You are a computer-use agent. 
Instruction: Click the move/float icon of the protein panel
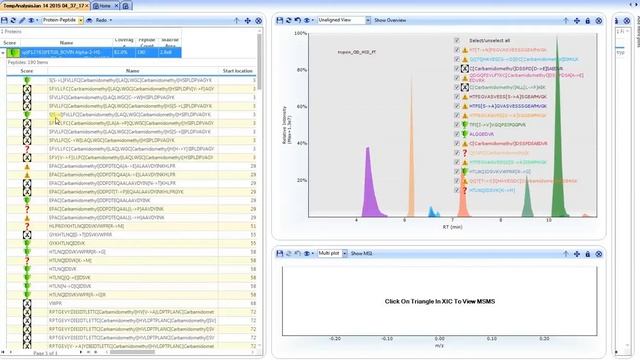click(248, 20)
